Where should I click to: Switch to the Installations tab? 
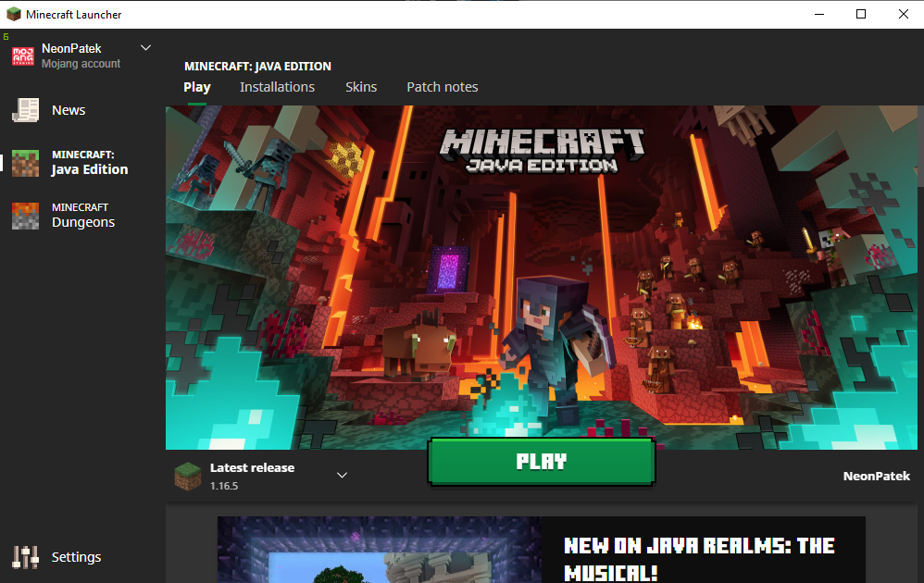click(277, 87)
